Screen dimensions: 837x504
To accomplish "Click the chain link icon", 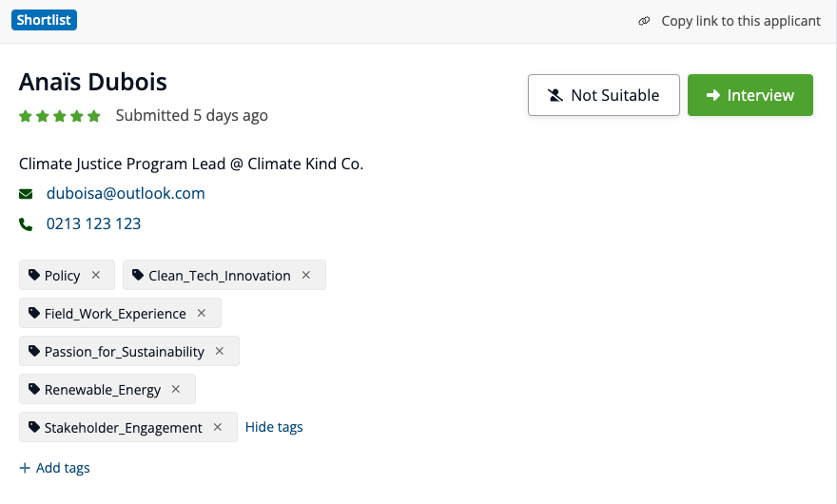I will click(644, 21).
